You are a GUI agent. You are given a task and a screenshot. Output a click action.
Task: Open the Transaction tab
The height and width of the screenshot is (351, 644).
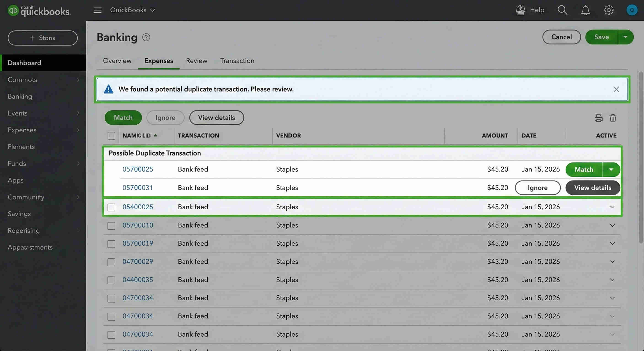click(x=237, y=61)
